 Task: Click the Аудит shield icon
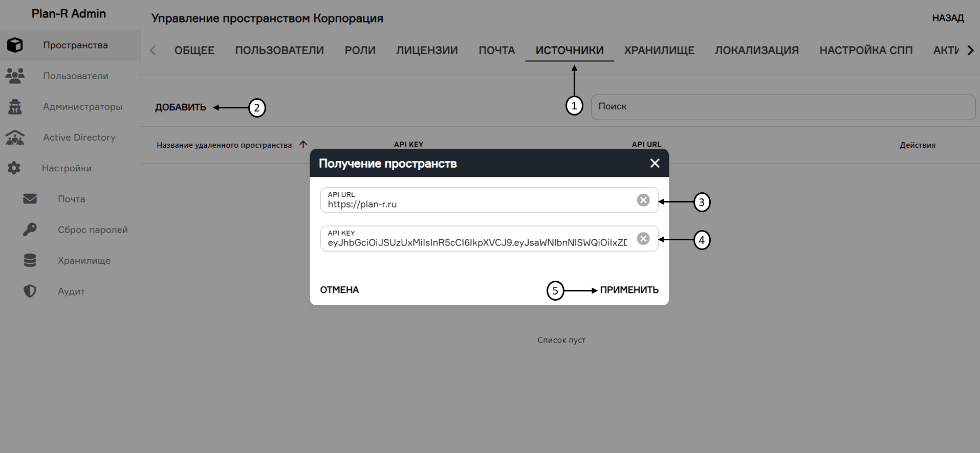(30, 291)
